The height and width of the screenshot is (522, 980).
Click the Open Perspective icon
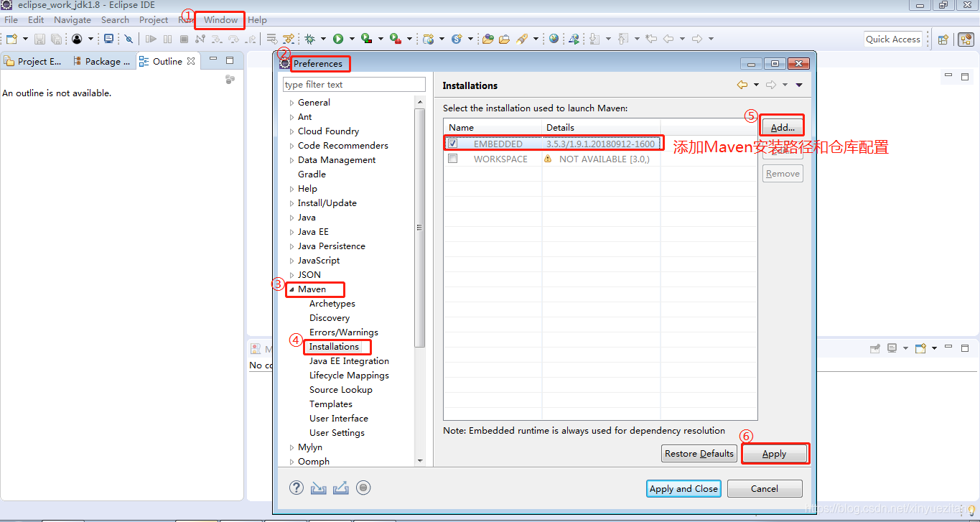pos(943,39)
